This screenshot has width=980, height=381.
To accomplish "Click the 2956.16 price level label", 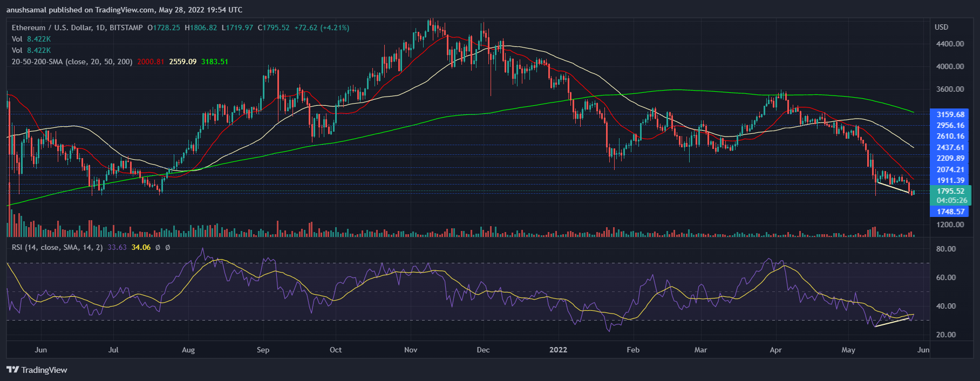I will 950,125.
